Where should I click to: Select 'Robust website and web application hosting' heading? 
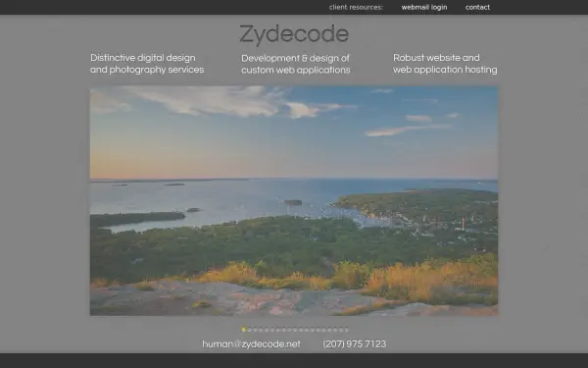coord(445,64)
